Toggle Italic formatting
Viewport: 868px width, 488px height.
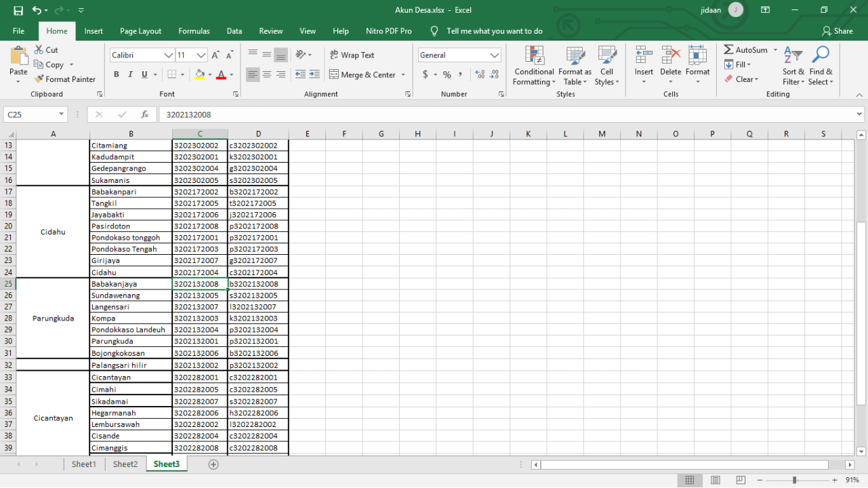[131, 75]
